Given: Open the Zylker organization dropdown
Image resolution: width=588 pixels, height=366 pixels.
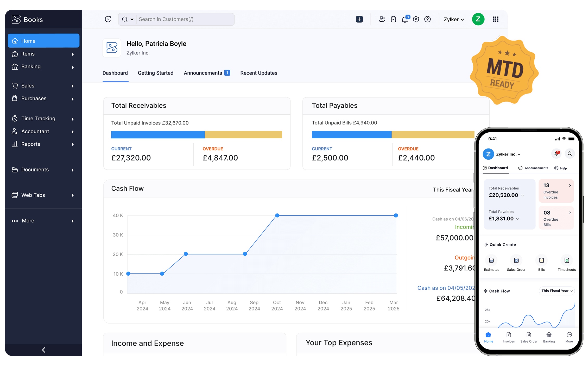Looking at the screenshot, I should (x=453, y=19).
